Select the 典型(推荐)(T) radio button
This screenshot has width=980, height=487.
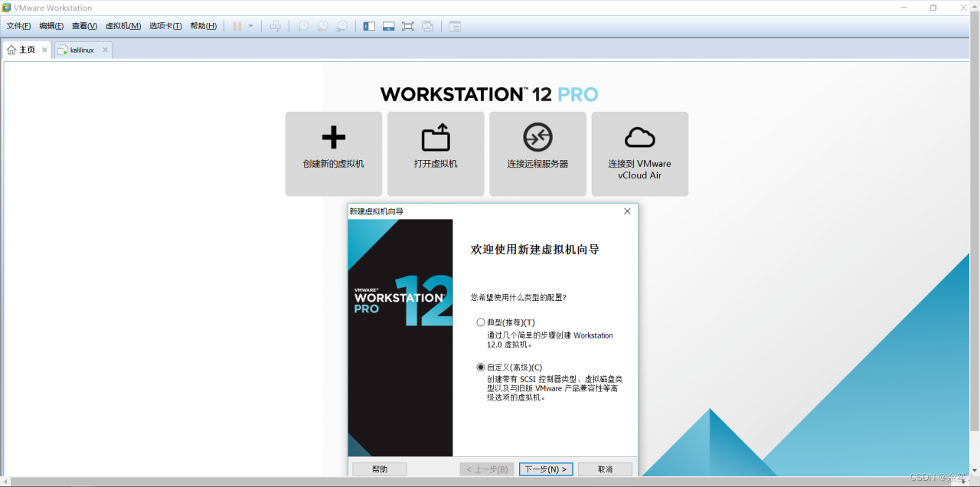(x=481, y=322)
